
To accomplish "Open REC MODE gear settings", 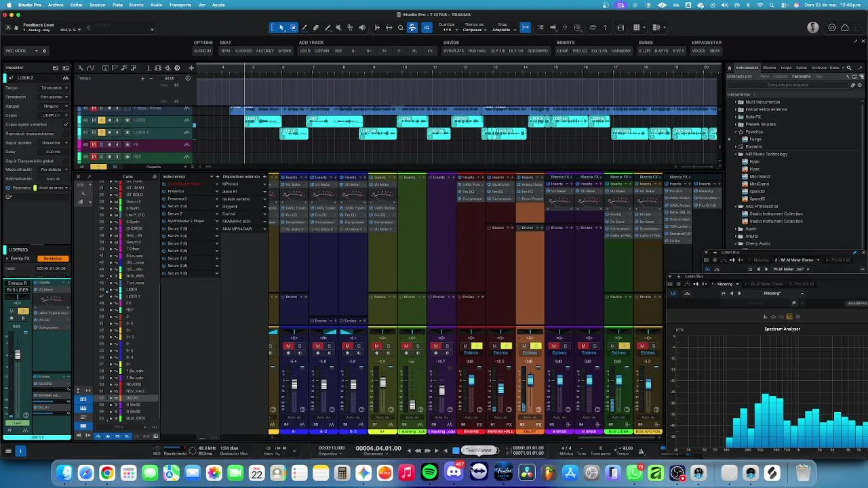I will [x=45, y=51].
